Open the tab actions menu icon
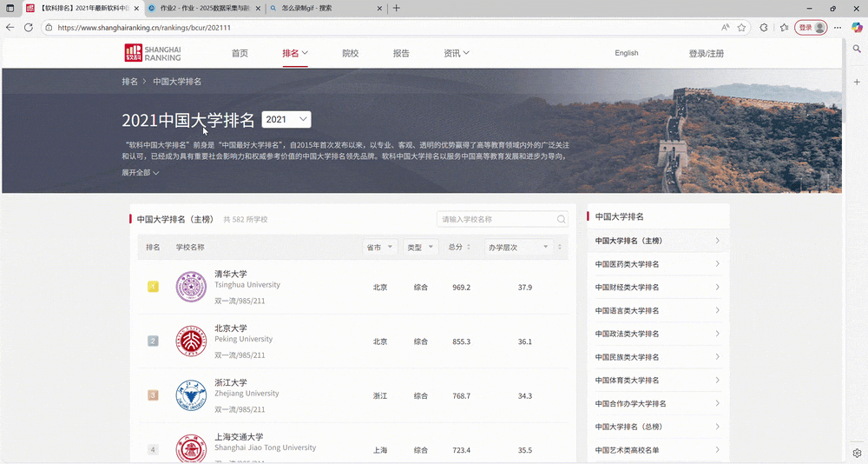This screenshot has width=868, height=464. point(10,9)
